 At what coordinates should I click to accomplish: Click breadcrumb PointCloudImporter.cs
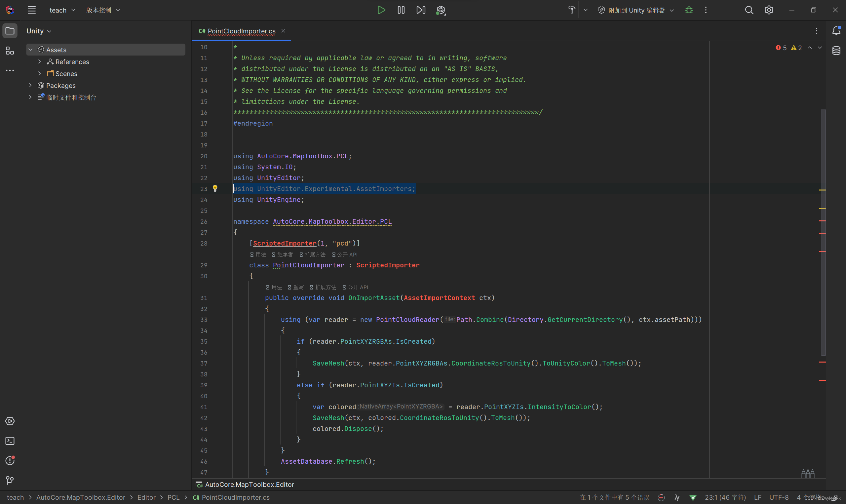tap(231, 497)
